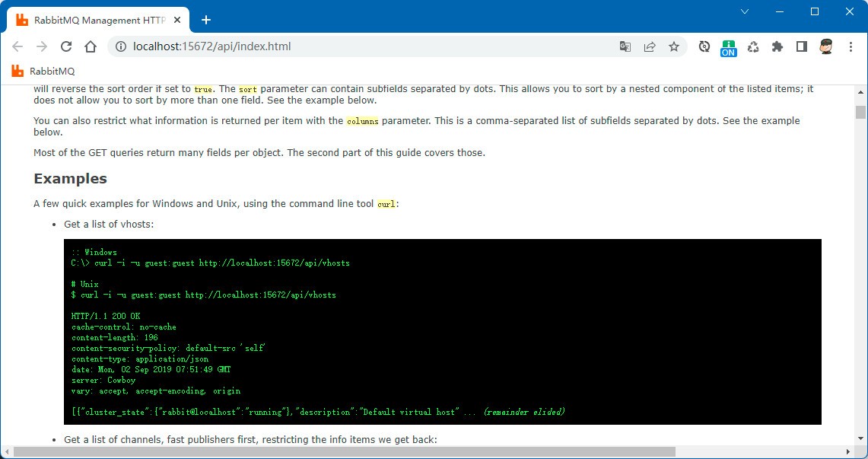Screen dimensions: 868x459
Task: Click the highlighted 'curl' code word
Action: [x=386, y=204]
